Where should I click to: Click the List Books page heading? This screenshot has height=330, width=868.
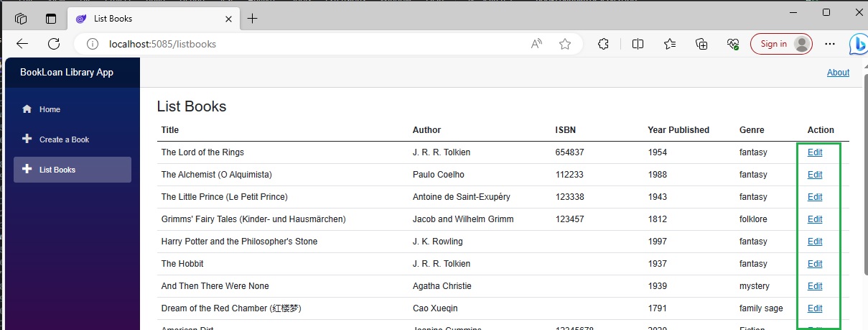click(x=192, y=107)
